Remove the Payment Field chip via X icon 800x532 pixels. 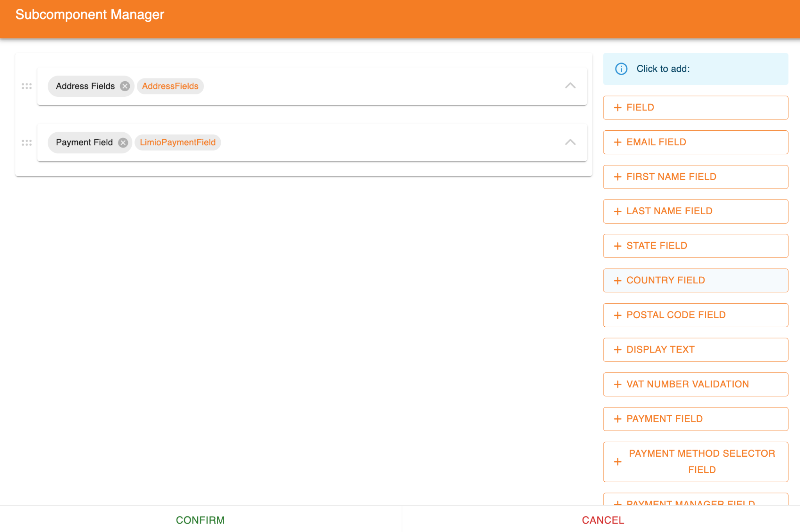tap(123, 142)
